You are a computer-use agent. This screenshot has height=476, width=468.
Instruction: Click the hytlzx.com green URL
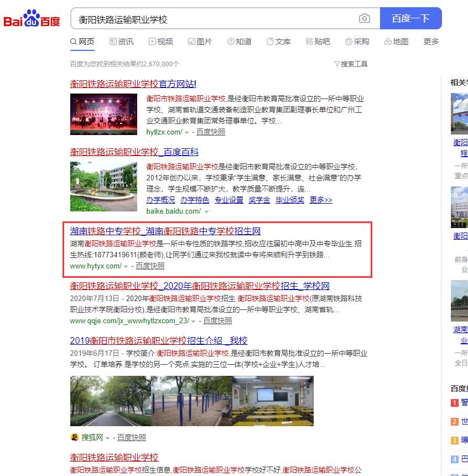[164, 132]
